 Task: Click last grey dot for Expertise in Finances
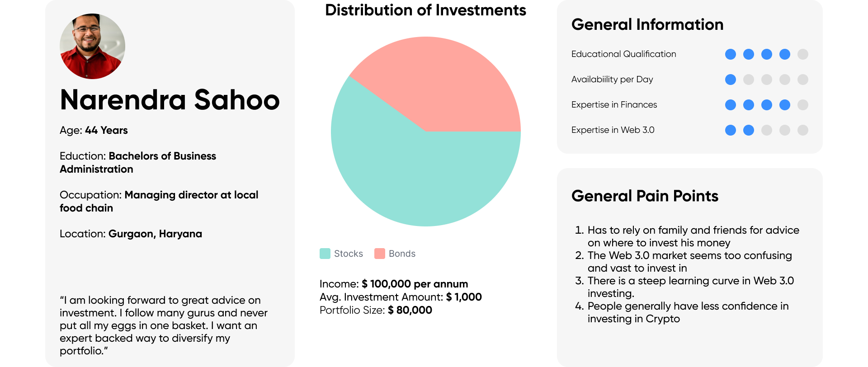pyautogui.click(x=803, y=105)
